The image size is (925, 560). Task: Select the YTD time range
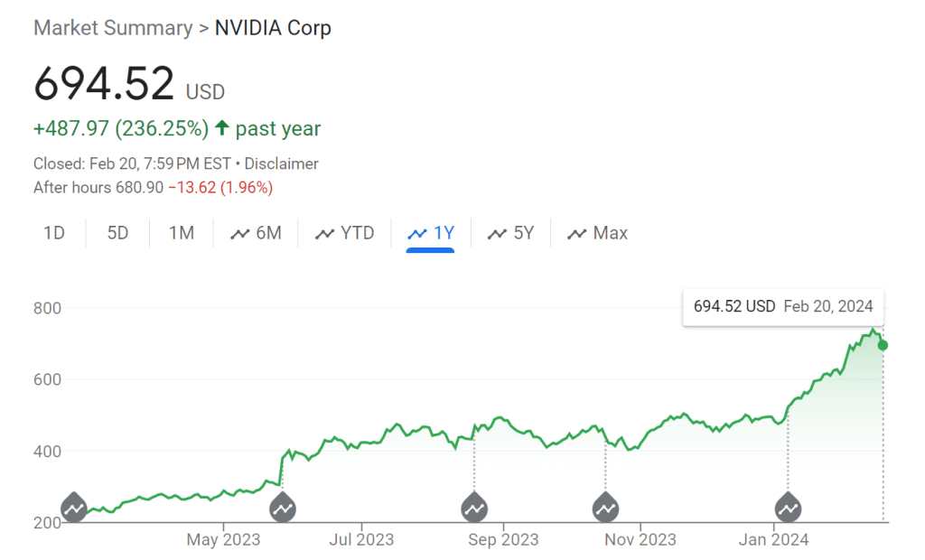pos(344,233)
